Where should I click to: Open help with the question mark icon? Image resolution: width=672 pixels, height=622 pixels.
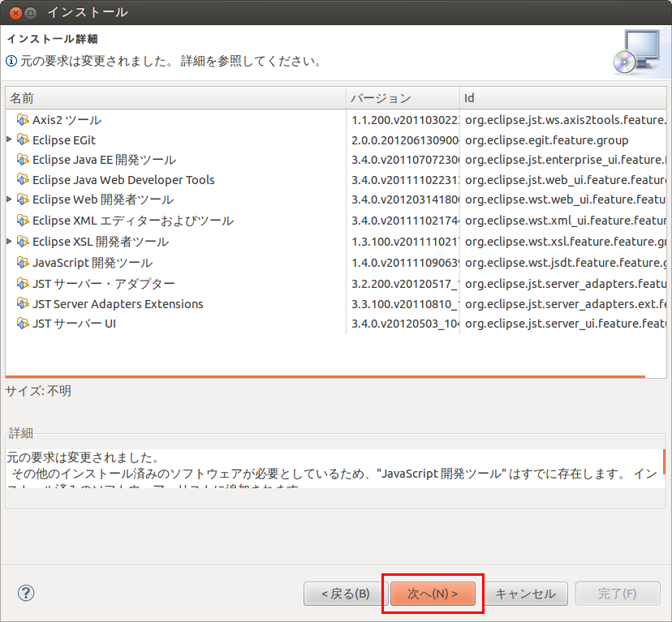click(x=26, y=593)
